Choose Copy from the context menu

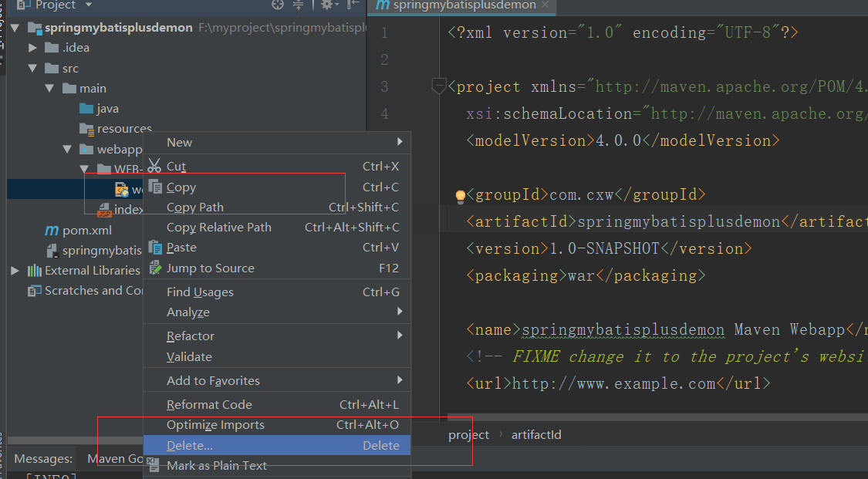277,187
